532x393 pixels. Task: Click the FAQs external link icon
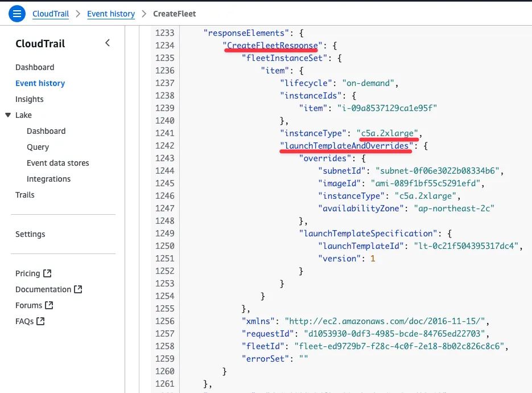[x=41, y=321]
